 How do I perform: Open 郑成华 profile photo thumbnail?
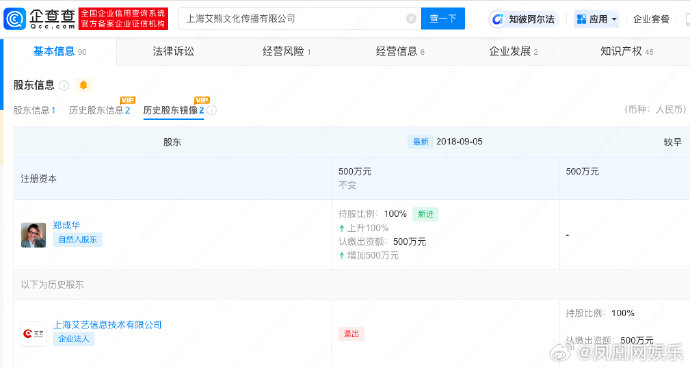pyautogui.click(x=33, y=235)
